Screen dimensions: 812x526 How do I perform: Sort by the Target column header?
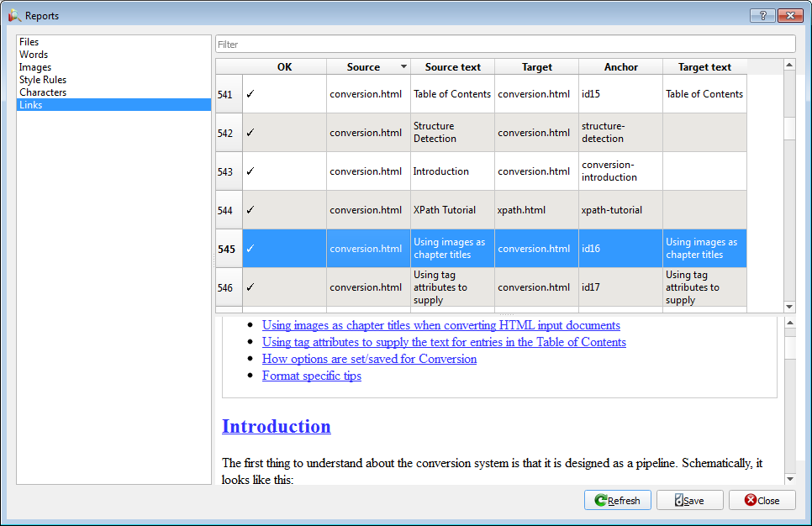click(536, 66)
